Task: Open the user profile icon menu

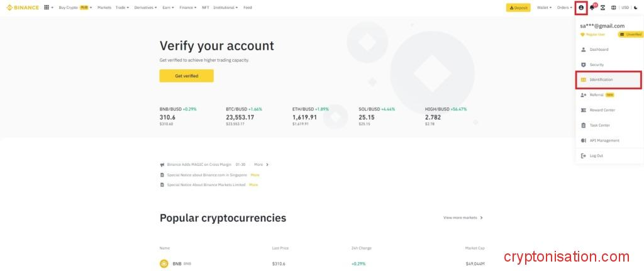Action: 581,8
